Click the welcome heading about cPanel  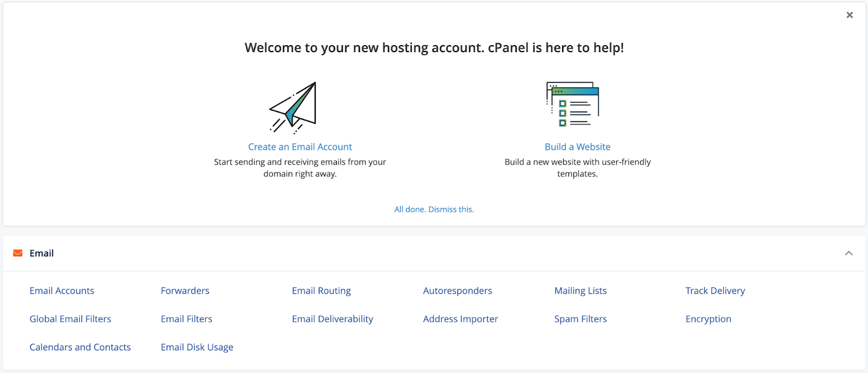tap(434, 48)
